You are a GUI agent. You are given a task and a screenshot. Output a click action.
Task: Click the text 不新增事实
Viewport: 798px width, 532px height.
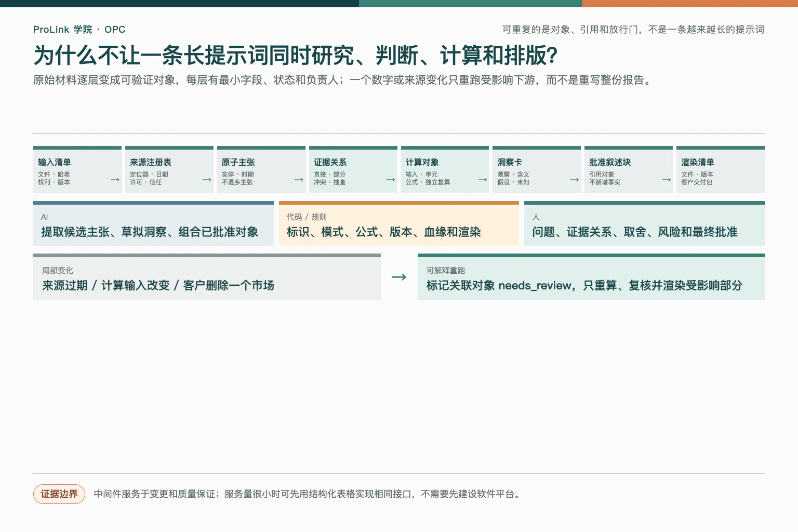605,182
